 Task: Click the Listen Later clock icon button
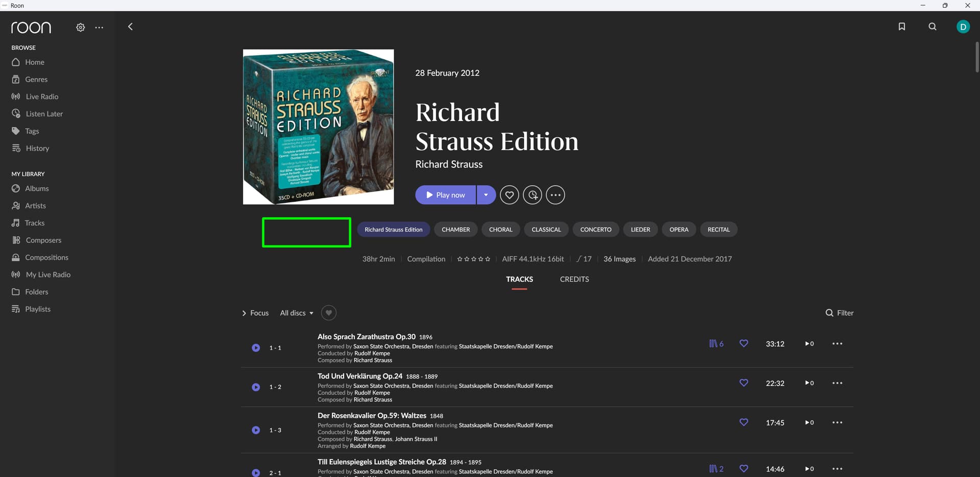tap(532, 195)
